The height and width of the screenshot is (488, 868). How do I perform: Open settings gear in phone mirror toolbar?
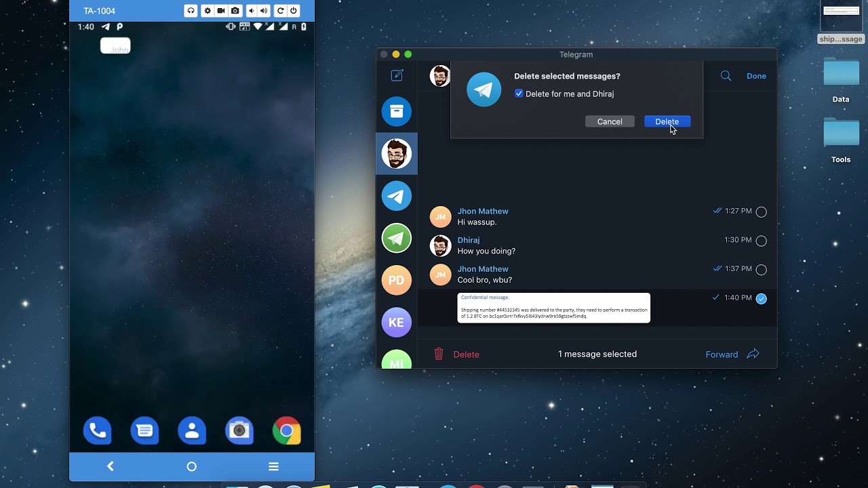[x=208, y=11]
